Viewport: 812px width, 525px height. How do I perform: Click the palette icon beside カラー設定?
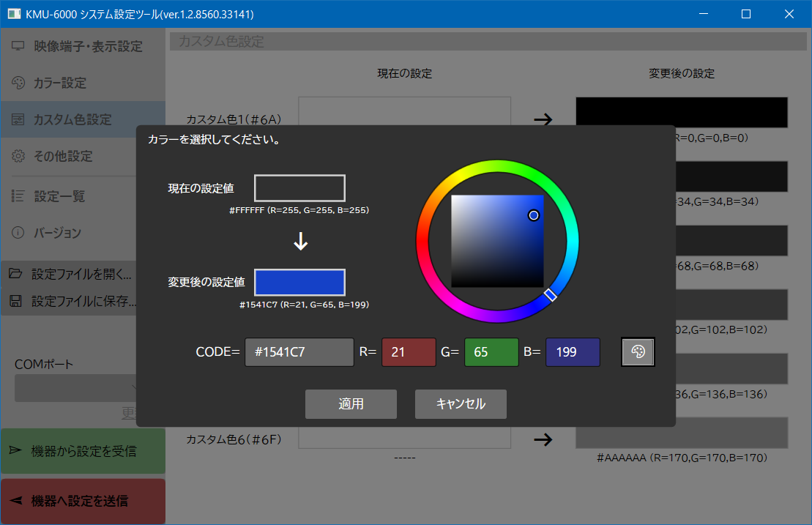(18, 83)
